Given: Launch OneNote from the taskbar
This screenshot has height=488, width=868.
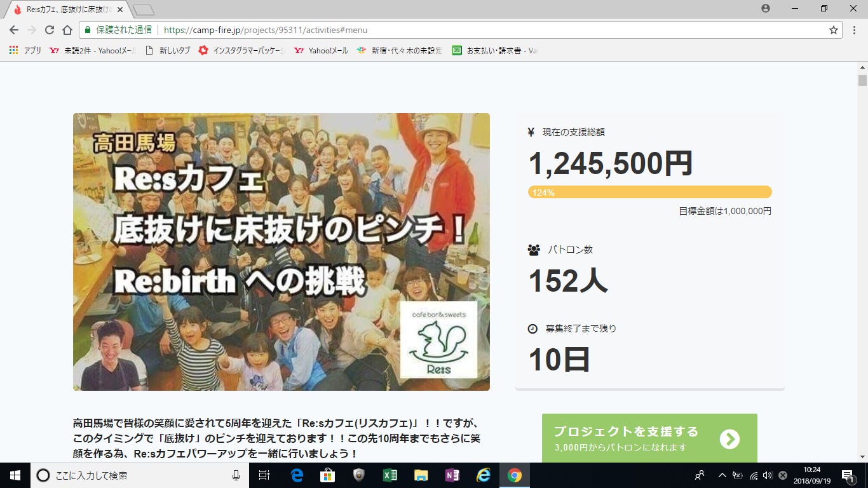Looking at the screenshot, I should point(452,475).
